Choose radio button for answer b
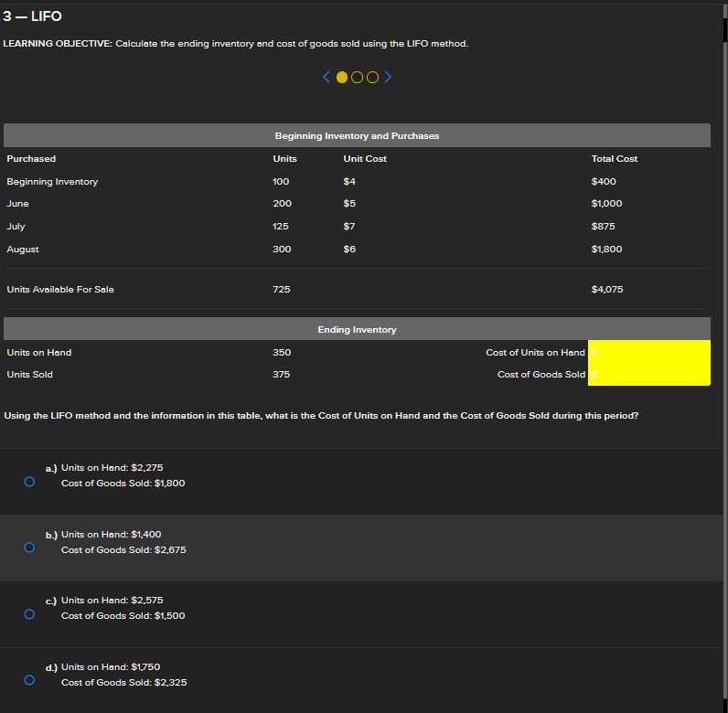 click(x=29, y=548)
